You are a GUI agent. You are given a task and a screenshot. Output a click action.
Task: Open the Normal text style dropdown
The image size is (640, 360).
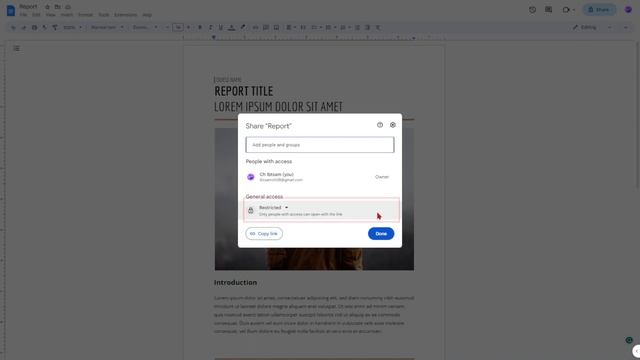pos(107,27)
